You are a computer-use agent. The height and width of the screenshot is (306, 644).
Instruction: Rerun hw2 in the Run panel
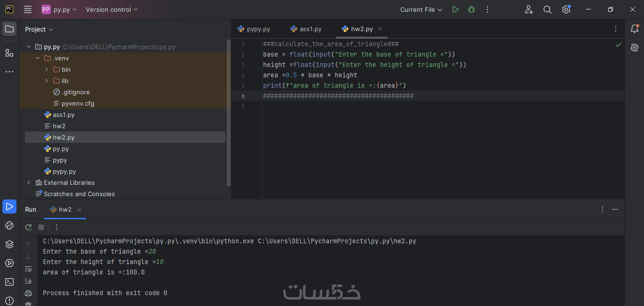click(x=29, y=227)
